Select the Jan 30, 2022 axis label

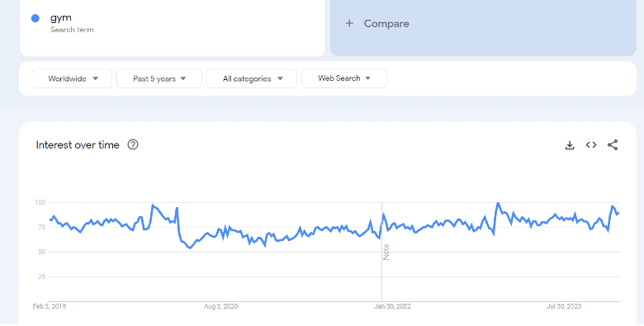pyautogui.click(x=392, y=306)
